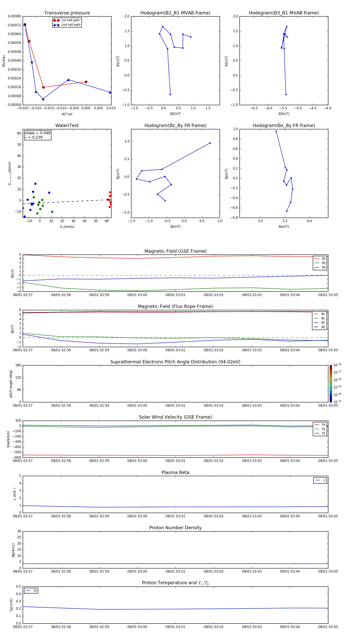Click the "V_A(km/s)" x-axis label in WalenTest
Viewport: 351px width, 644px height.
[x=67, y=227]
